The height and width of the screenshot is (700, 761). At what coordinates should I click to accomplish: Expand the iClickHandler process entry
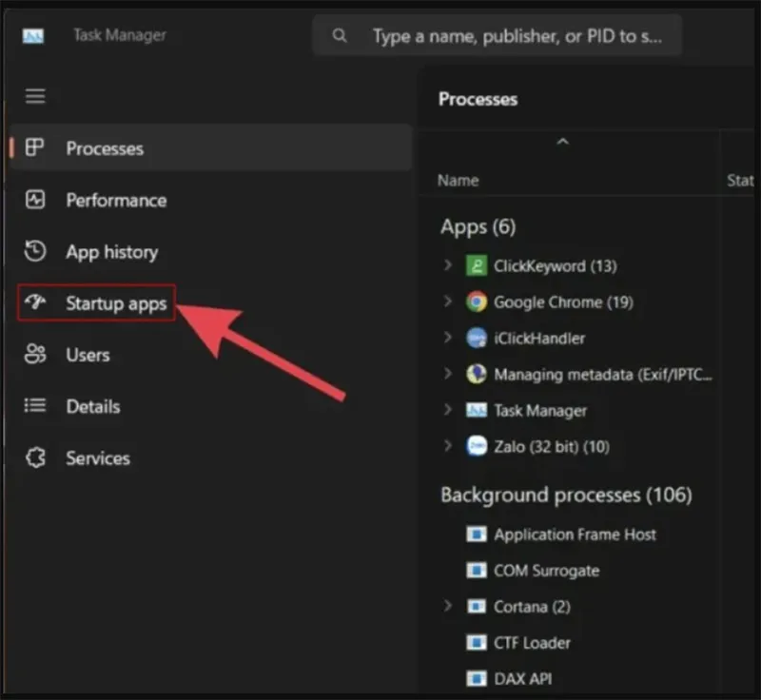click(447, 337)
